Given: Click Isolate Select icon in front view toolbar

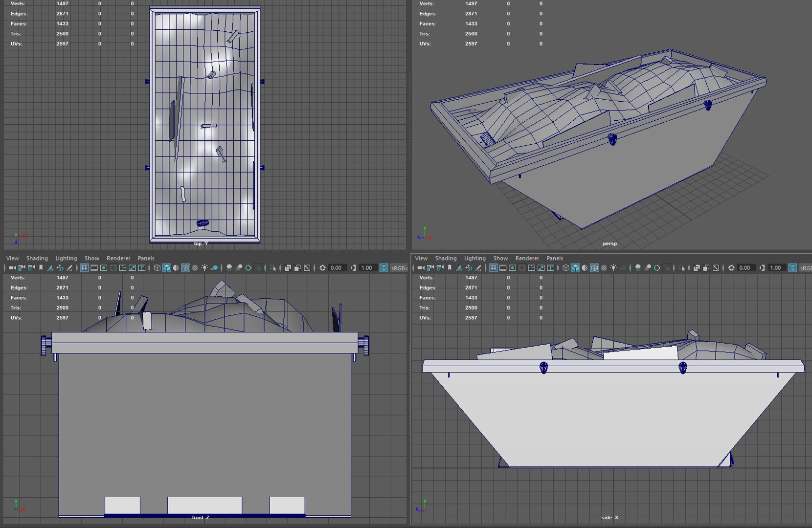Looking at the screenshot, I should coord(272,268).
